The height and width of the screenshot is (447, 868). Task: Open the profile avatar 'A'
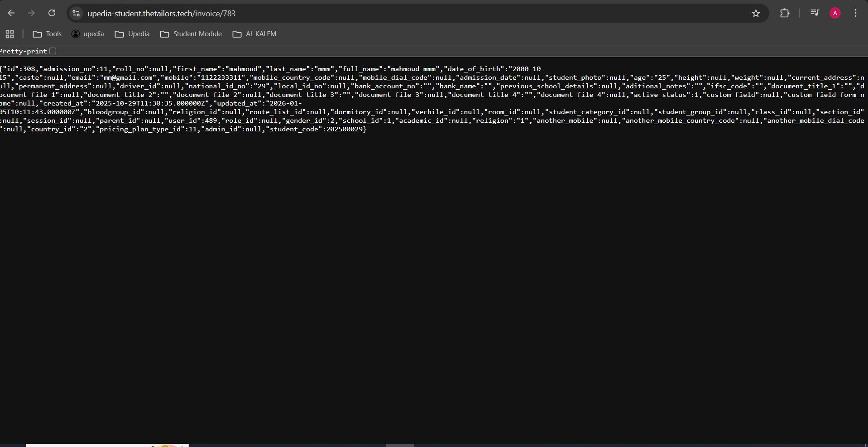835,13
